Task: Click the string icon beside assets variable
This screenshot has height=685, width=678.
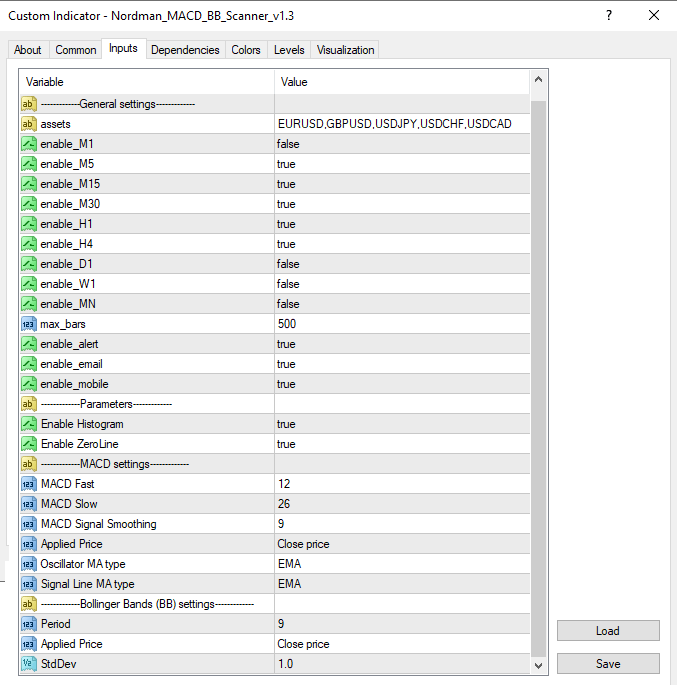Action: point(28,124)
